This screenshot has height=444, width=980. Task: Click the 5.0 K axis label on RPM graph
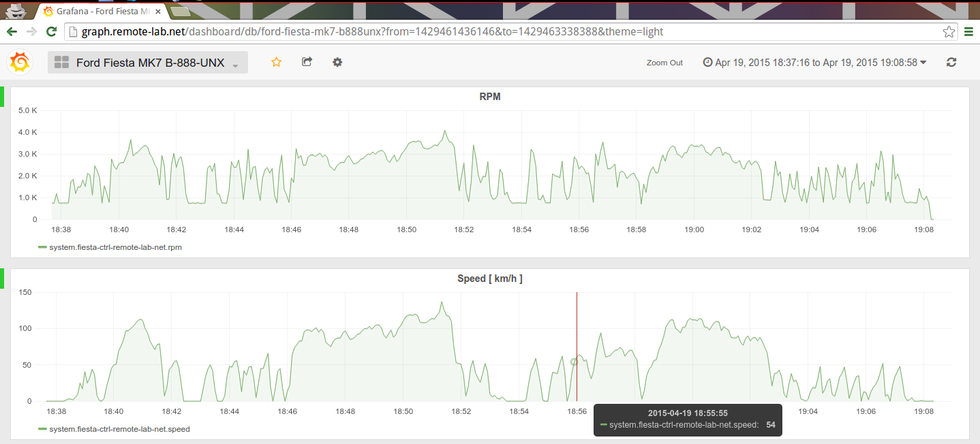(x=27, y=110)
